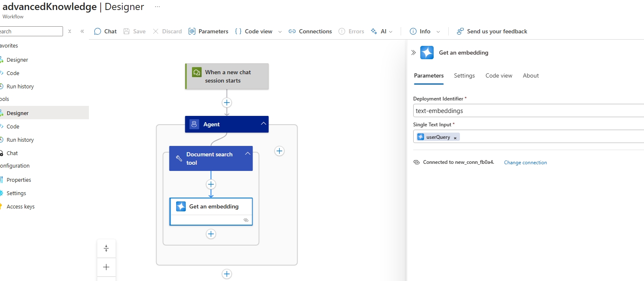644x281 pixels.
Task: Click Send us your feedback
Action: tap(492, 31)
